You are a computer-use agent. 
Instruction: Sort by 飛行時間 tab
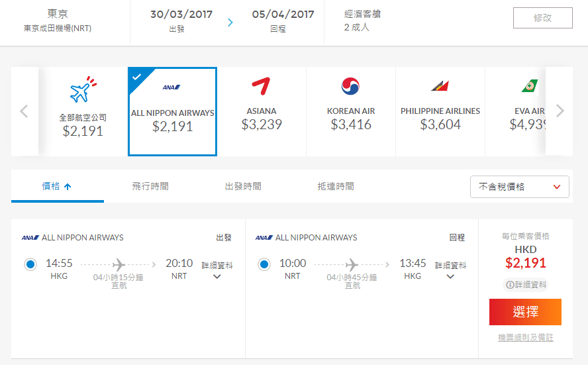pyautogui.click(x=150, y=187)
